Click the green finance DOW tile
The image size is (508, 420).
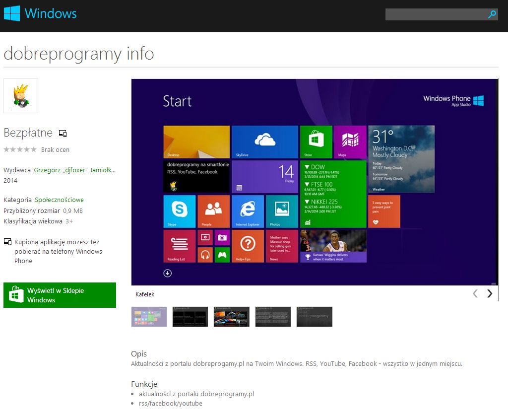(333, 194)
